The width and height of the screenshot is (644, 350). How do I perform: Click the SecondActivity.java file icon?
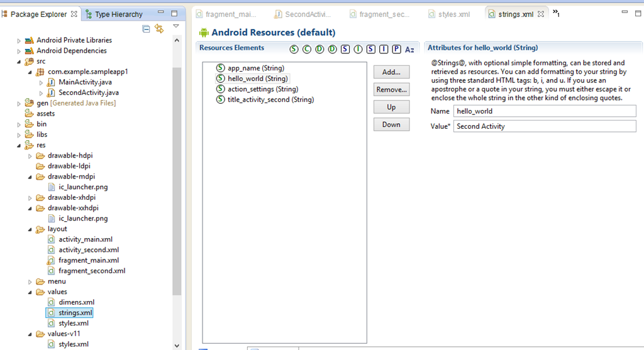point(51,93)
